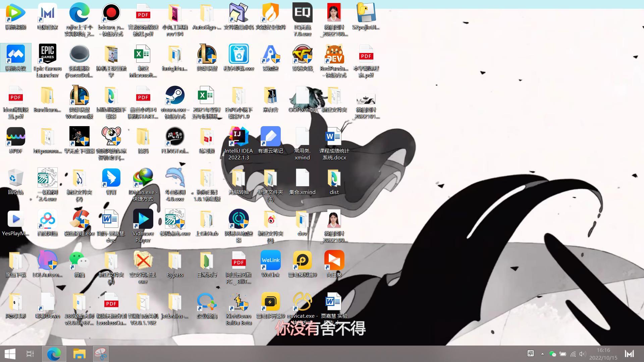Select the 课程成绩统计系统.docx file
This screenshot has width=644, height=362.
[x=334, y=143]
